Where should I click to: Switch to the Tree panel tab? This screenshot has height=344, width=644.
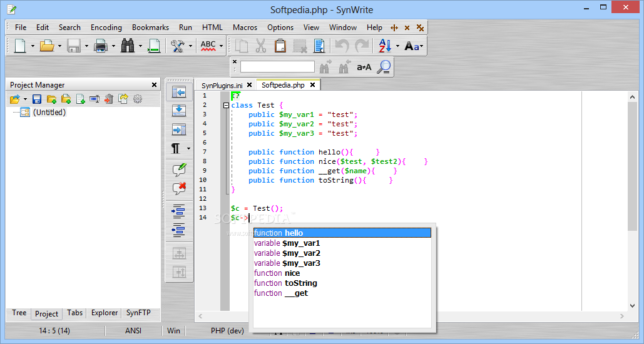click(x=19, y=313)
